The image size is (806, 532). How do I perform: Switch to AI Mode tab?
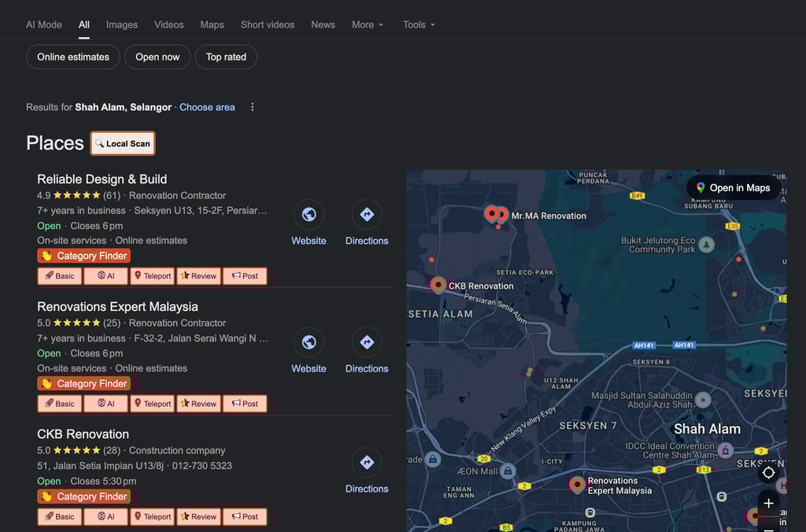(x=44, y=24)
